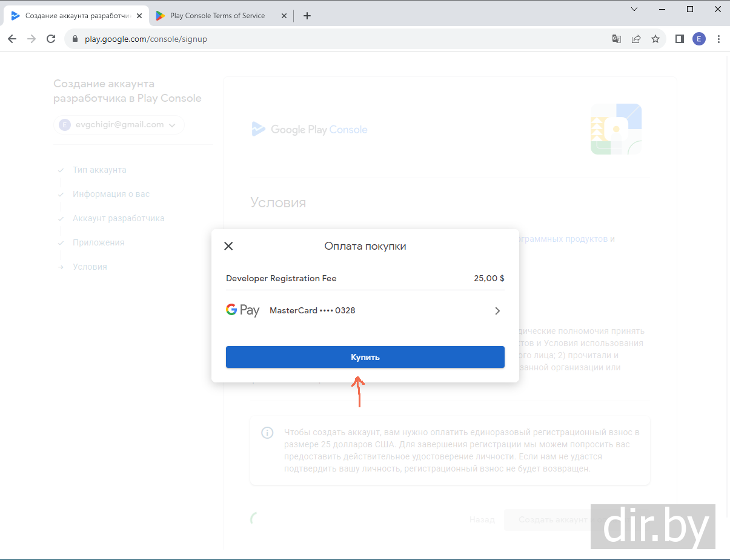This screenshot has width=730, height=560.
Task: Open MasterCard 0328 payment method chevron
Action: (x=497, y=311)
